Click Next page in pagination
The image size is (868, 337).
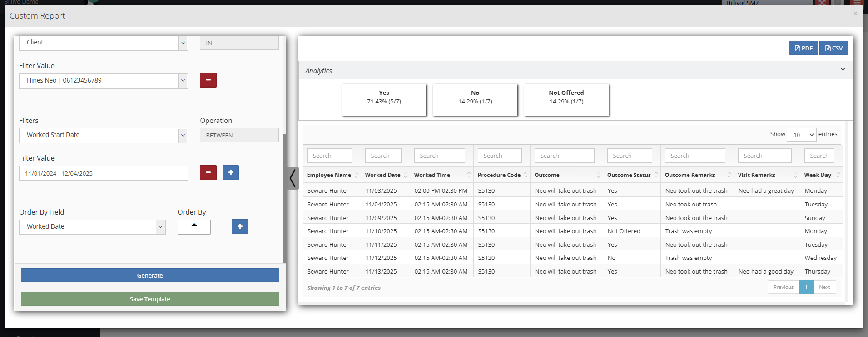click(824, 287)
